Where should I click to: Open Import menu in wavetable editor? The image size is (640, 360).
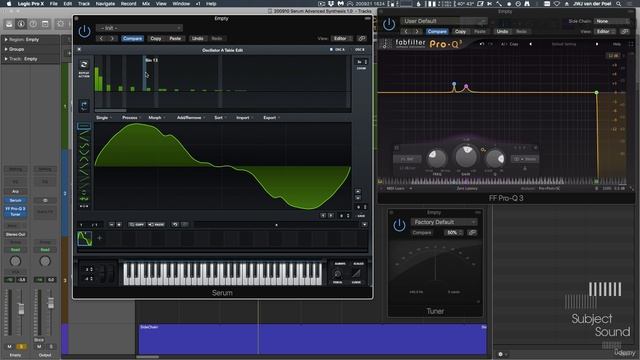tap(244, 118)
